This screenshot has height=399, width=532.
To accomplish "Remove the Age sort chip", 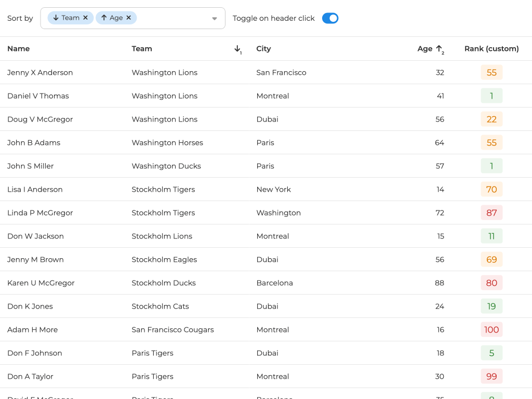I will point(129,18).
